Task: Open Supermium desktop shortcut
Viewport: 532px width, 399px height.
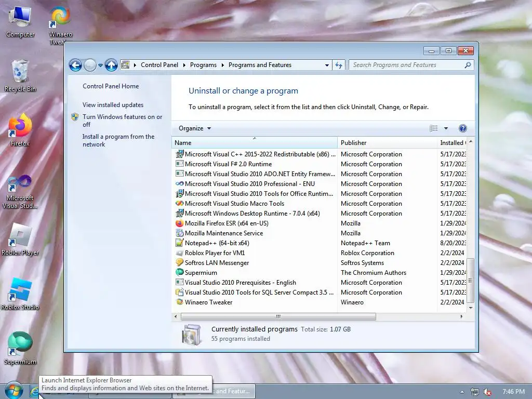Action: 20,349
